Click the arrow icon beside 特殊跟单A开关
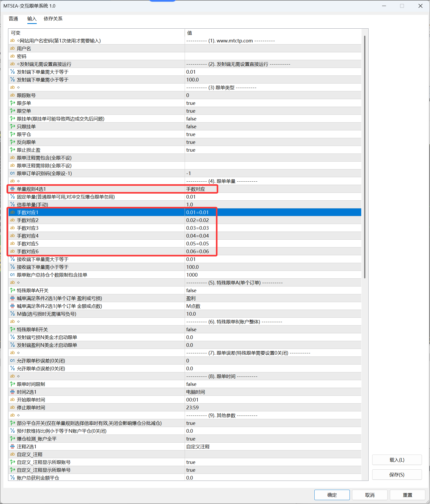Image resolution: width=430 pixels, height=504 pixels. coord(12,290)
